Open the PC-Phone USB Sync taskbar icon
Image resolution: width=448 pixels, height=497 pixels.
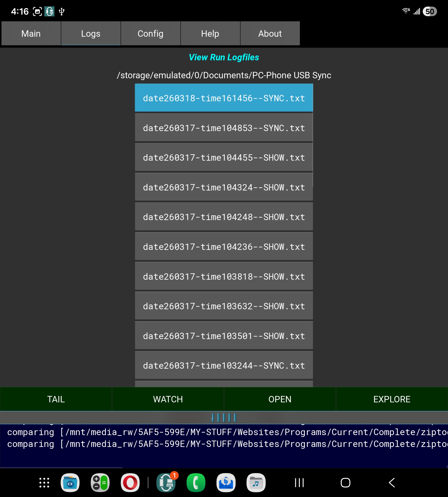click(166, 483)
